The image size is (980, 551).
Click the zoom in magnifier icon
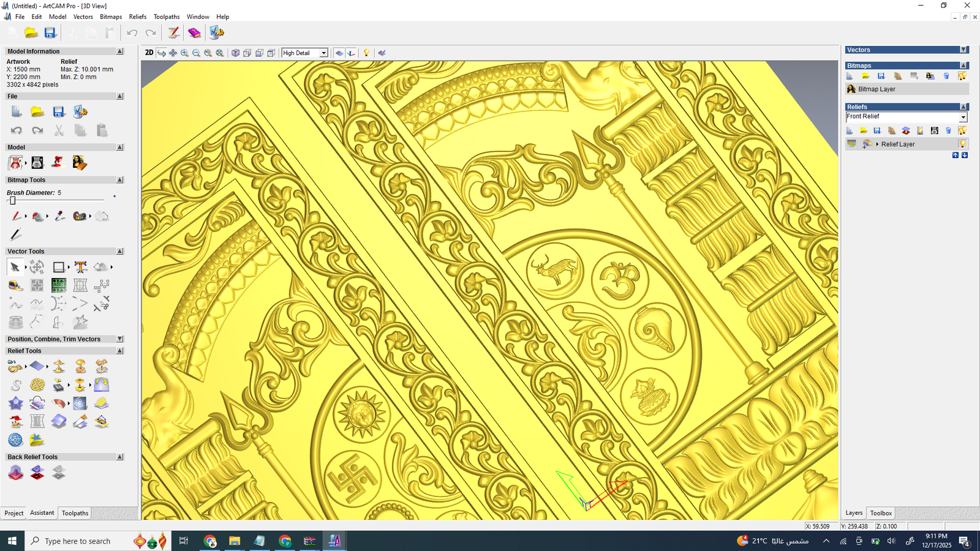point(184,53)
